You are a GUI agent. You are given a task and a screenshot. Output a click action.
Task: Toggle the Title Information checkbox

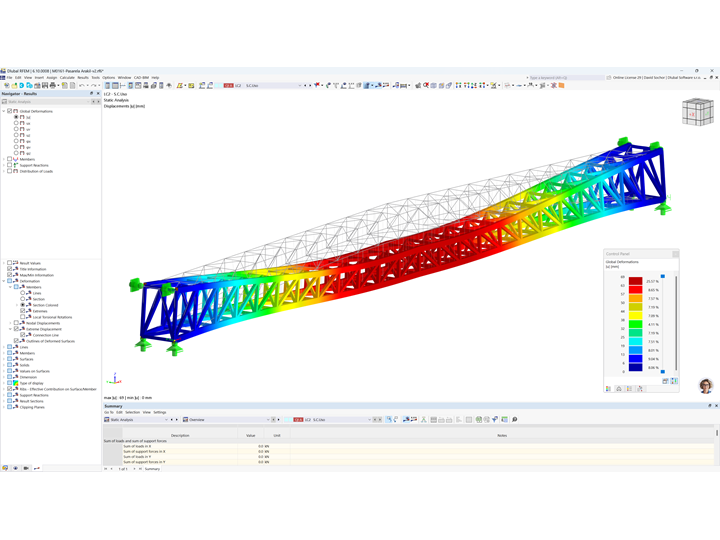[x=9, y=269]
